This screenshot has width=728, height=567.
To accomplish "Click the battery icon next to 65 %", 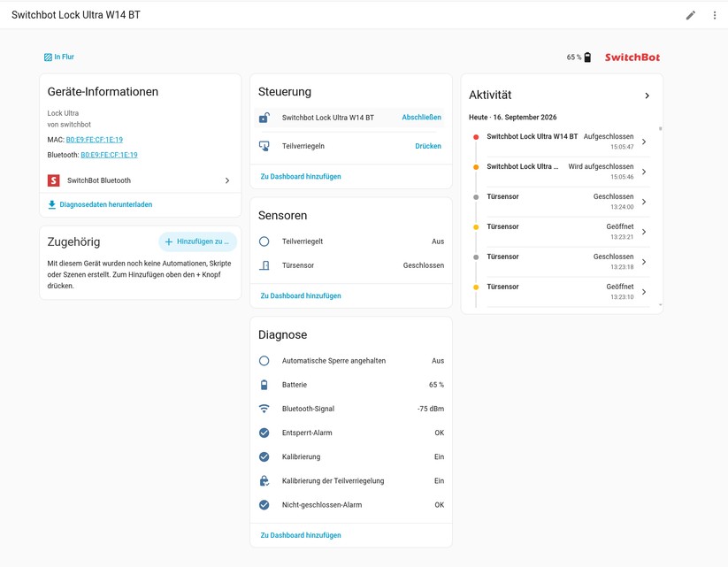I will (587, 57).
